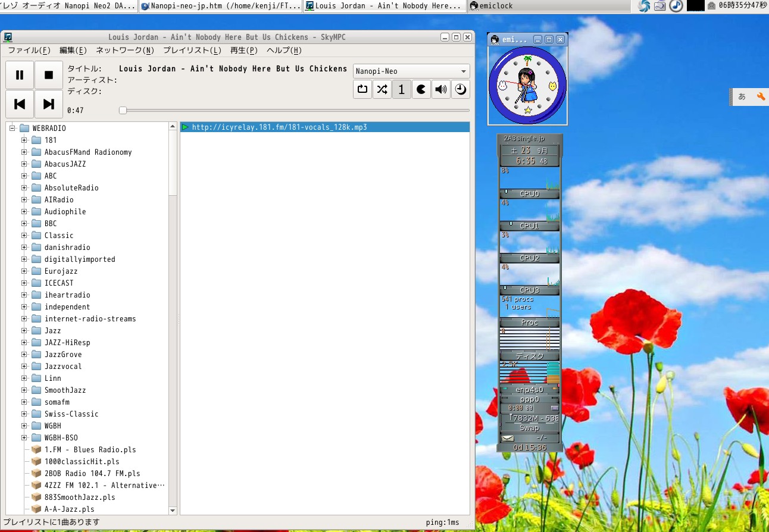This screenshot has width=769, height=532.
Task: Click the playback seek slider handle
Action: [x=123, y=110]
